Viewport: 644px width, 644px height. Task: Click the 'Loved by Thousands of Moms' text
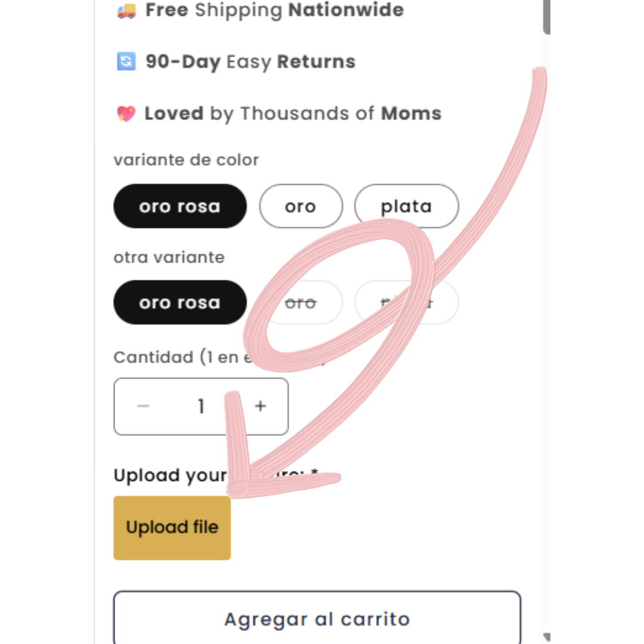pyautogui.click(x=293, y=114)
